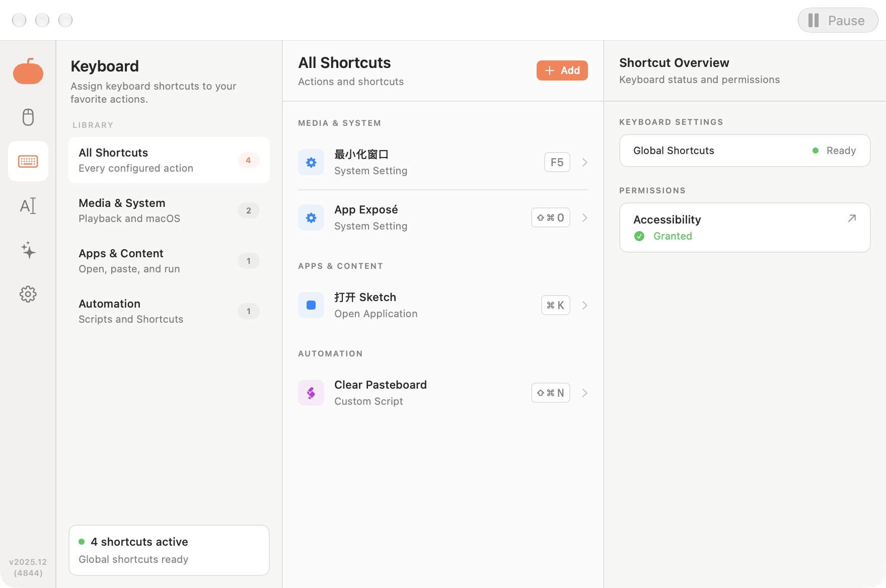Expand the Clear Pasteboard row chevron

tap(584, 393)
